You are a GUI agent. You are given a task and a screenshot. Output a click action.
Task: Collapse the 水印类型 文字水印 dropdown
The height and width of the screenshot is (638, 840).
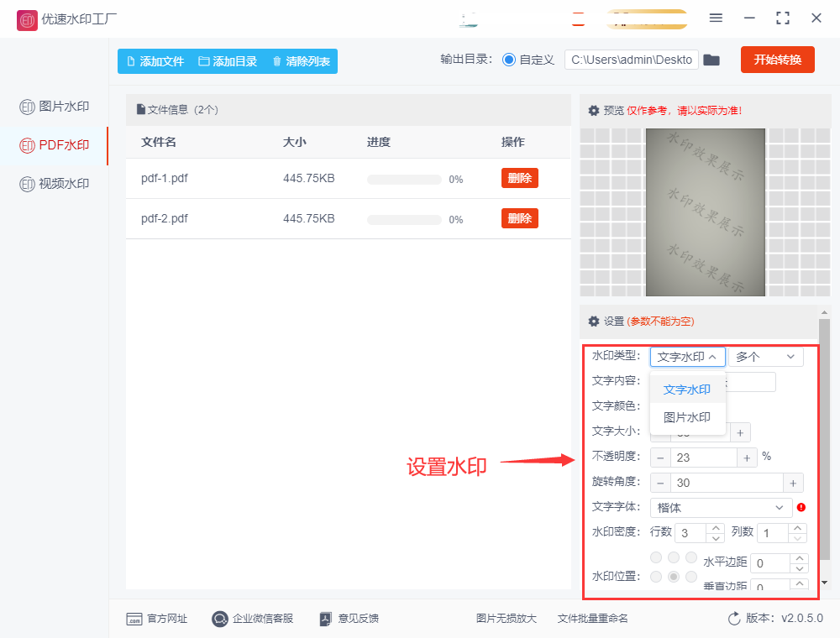click(688, 357)
